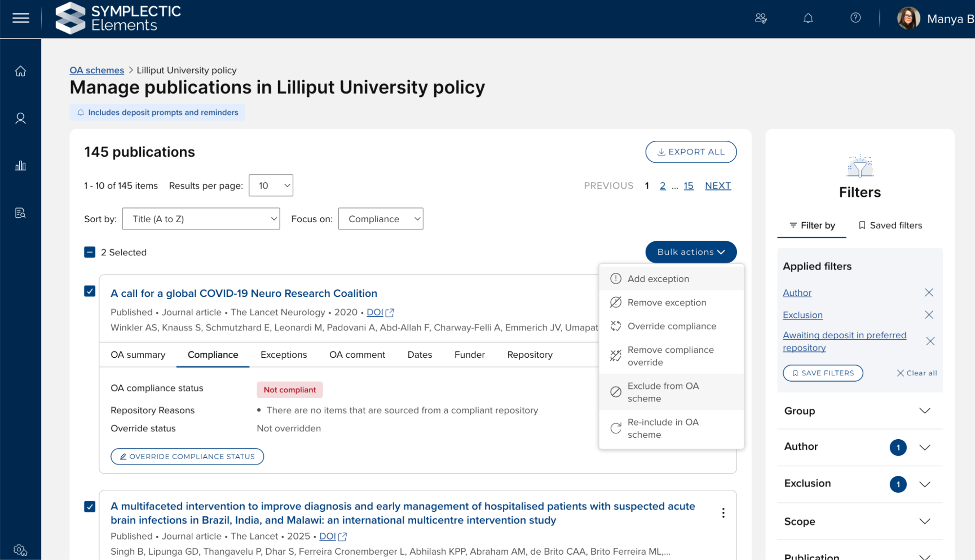The height and width of the screenshot is (560, 975).
Task: Click the notifications bell icon
Action: click(x=808, y=19)
